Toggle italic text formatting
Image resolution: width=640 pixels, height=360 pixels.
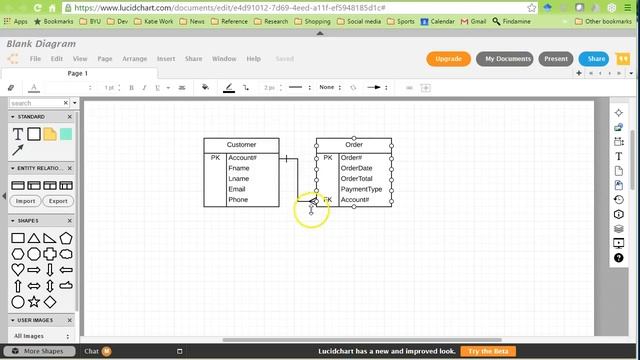pos(144,88)
